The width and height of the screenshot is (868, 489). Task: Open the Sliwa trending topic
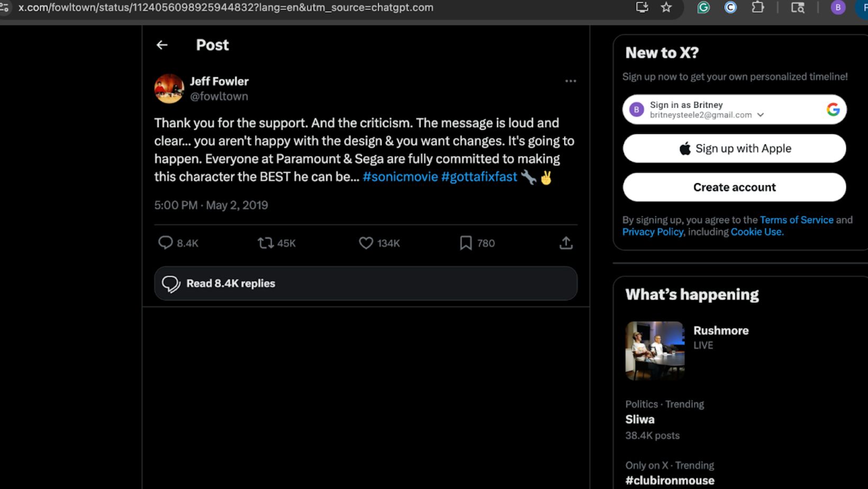point(640,419)
